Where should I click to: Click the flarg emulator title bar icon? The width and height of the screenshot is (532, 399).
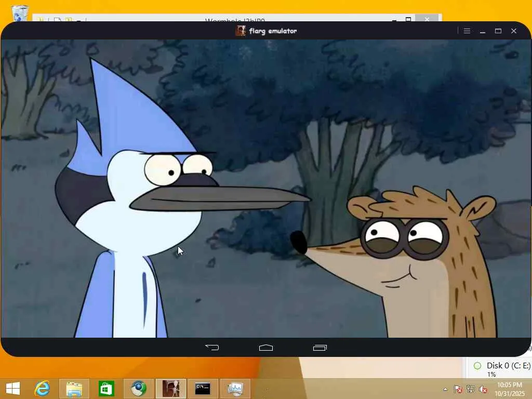click(x=241, y=31)
